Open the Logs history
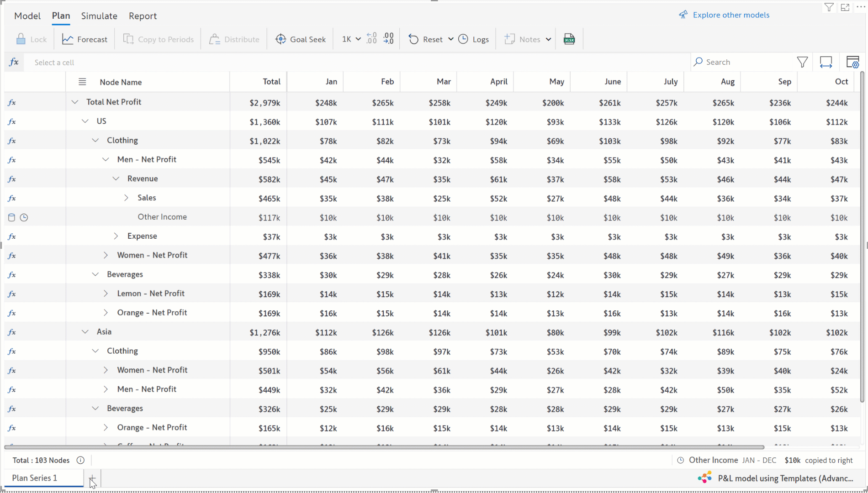The image size is (868, 493). (474, 39)
